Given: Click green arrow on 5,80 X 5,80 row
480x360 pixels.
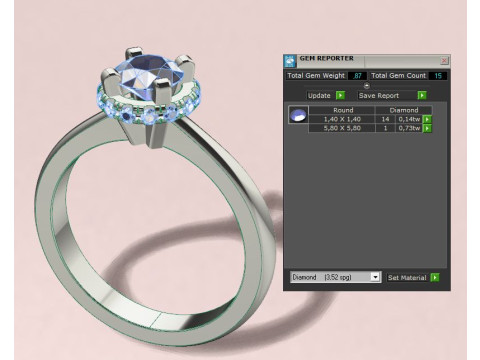Looking at the screenshot, I should click(427, 128).
